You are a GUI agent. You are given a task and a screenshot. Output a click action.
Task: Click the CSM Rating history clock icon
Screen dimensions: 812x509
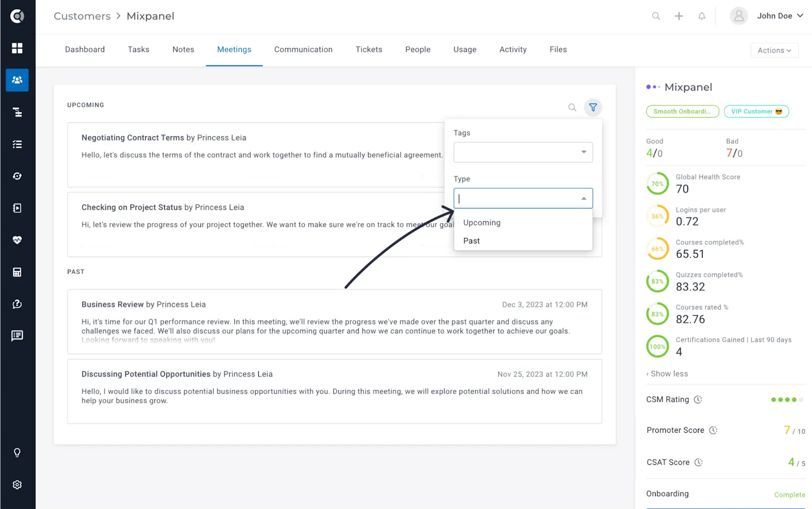(698, 400)
